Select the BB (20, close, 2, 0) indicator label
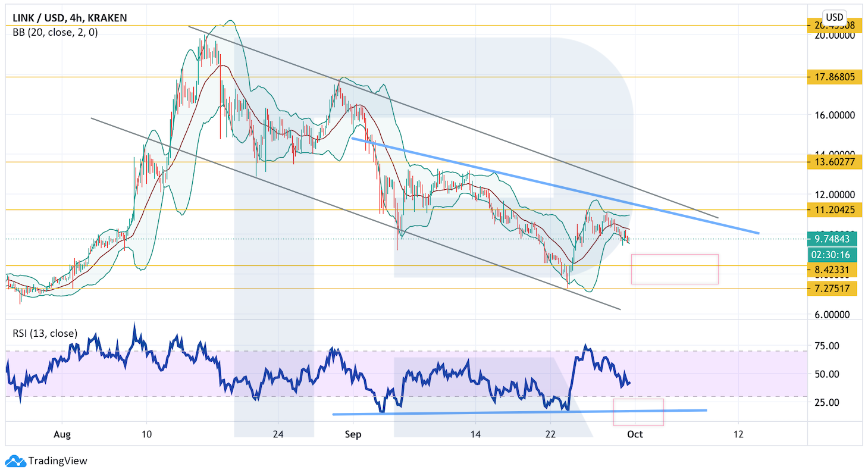The image size is (868, 476). (x=55, y=33)
